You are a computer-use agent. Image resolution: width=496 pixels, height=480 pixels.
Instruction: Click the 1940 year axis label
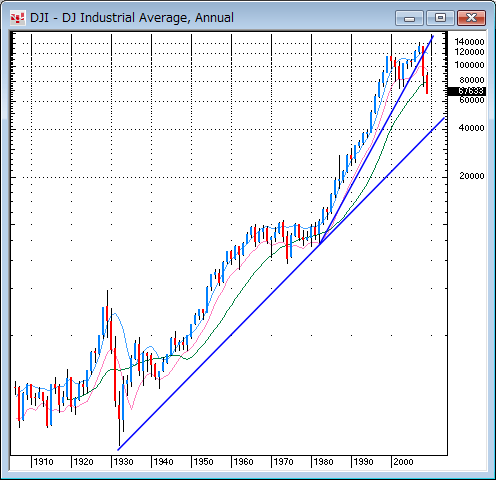[163, 462]
